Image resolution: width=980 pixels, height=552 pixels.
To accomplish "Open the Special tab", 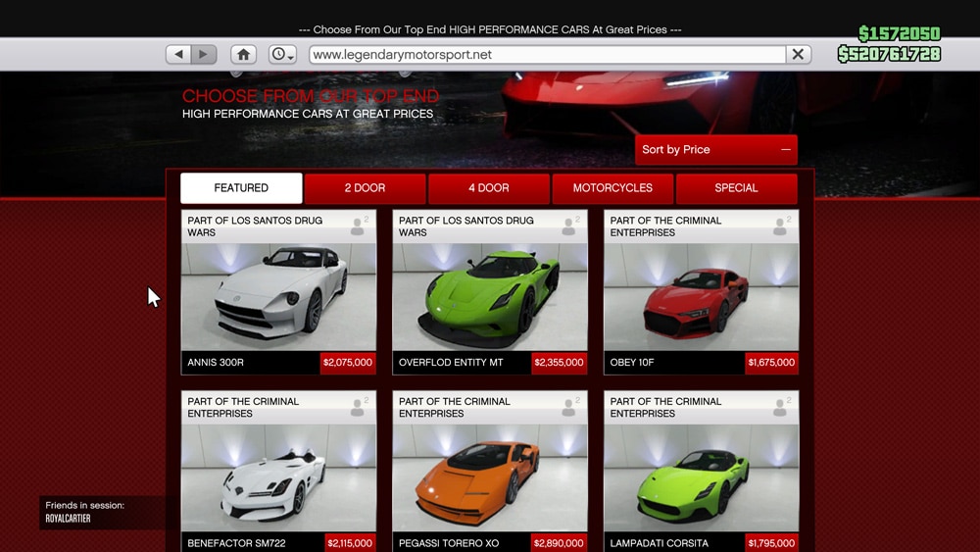I will point(736,188).
